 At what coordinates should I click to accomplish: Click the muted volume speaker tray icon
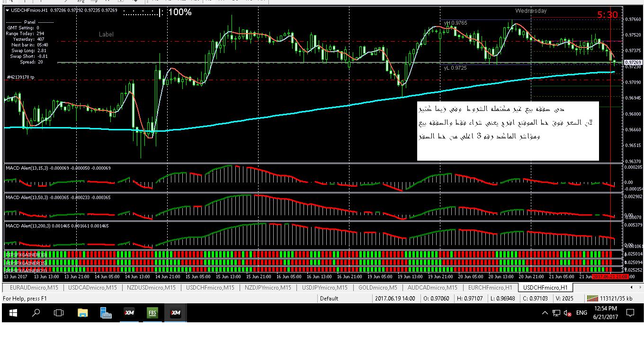(x=567, y=313)
